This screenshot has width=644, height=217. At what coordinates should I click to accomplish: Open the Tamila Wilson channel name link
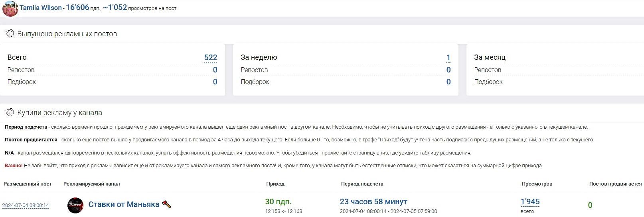41,8
